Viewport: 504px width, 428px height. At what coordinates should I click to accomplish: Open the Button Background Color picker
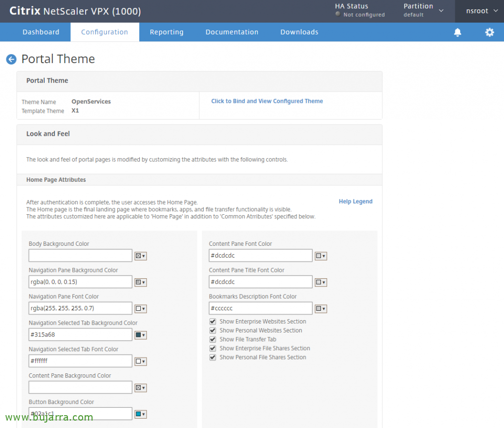tap(140, 414)
